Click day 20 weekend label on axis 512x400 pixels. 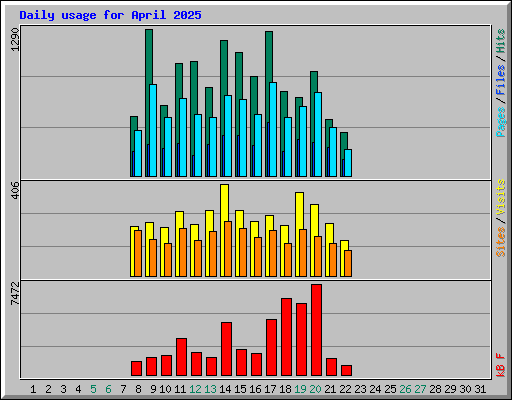315,389
